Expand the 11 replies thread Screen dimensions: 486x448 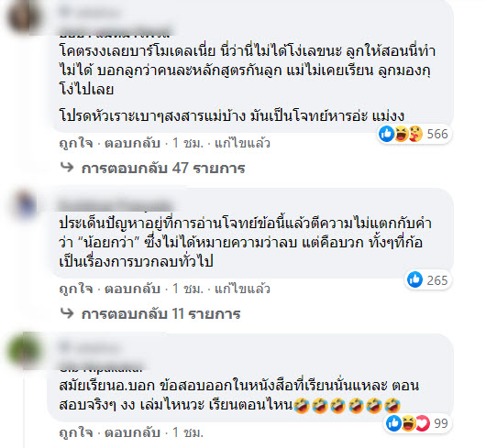(160, 314)
